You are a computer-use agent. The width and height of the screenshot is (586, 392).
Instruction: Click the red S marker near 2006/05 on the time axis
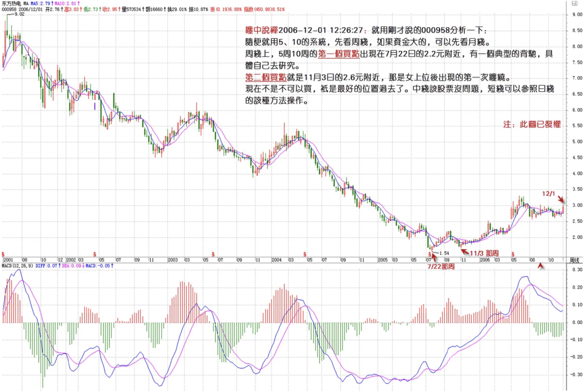[x=513, y=254]
